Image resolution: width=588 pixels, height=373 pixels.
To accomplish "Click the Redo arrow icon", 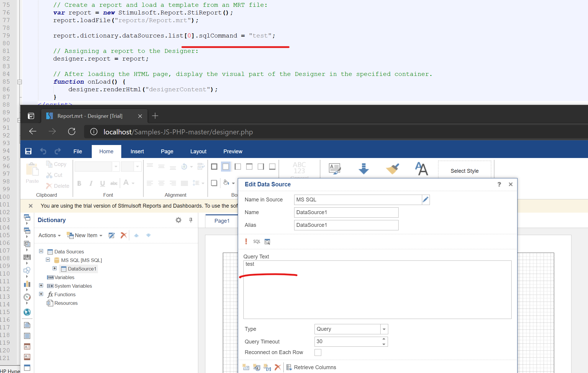I will (58, 151).
